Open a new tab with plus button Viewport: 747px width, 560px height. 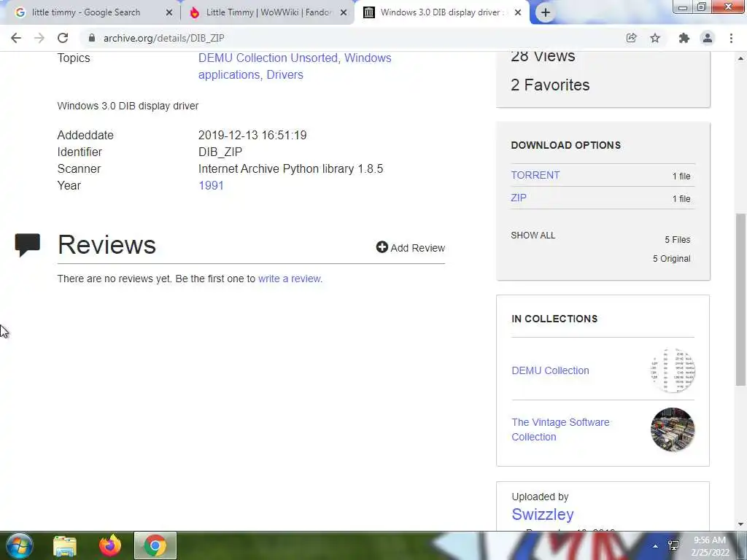pyautogui.click(x=546, y=13)
